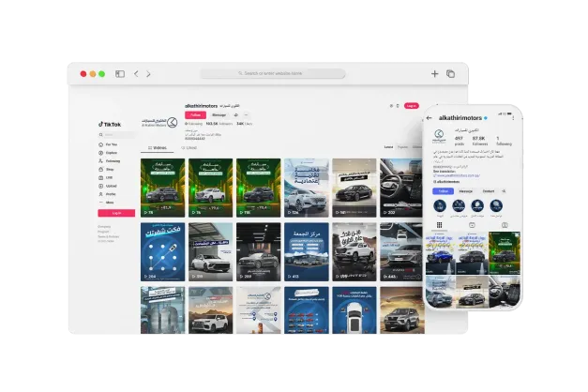Screen dimensions: 588x392
Task: Select the Instagram posts grid tab
Action: point(440,225)
